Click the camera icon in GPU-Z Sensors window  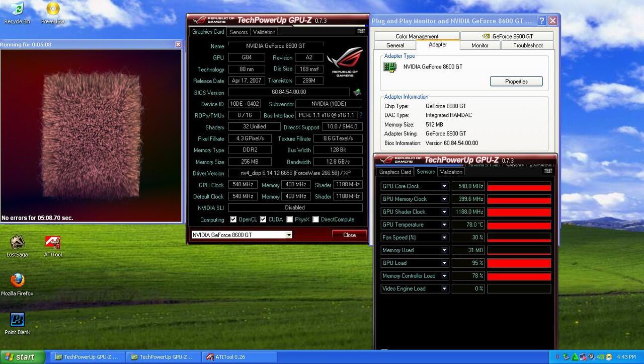[548, 171]
